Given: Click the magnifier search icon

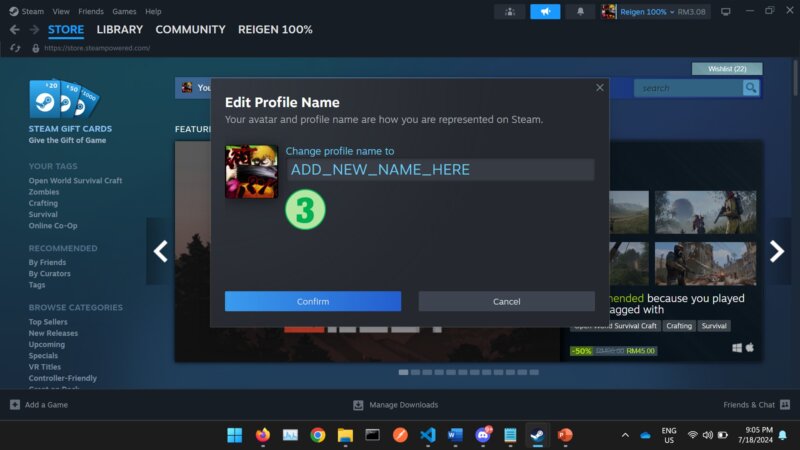Looking at the screenshot, I should click(x=751, y=88).
